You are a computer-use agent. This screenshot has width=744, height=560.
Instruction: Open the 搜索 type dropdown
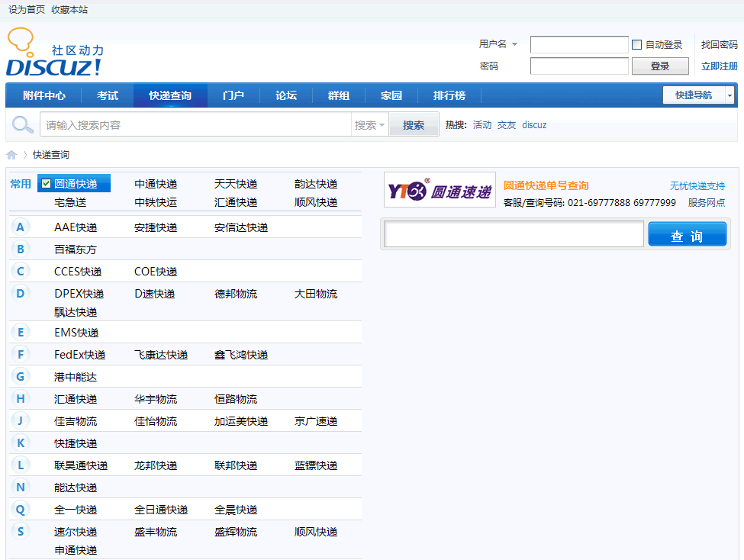[x=369, y=125]
